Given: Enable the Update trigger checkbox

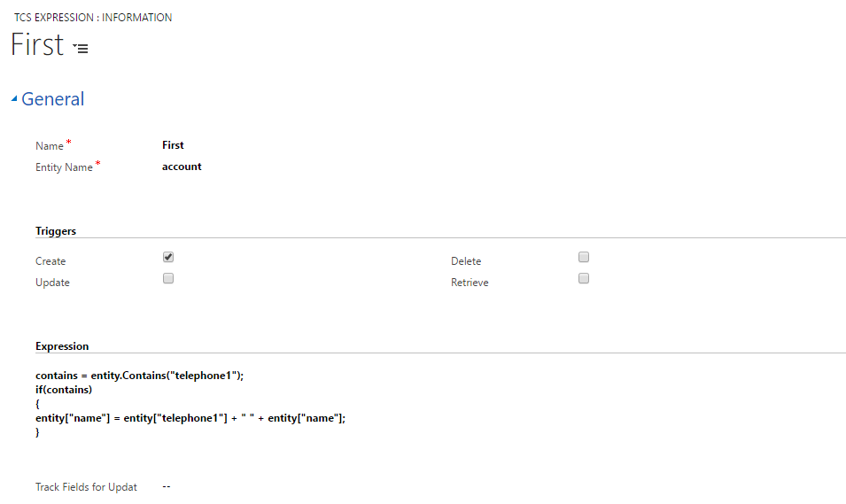Looking at the screenshot, I should click(168, 278).
